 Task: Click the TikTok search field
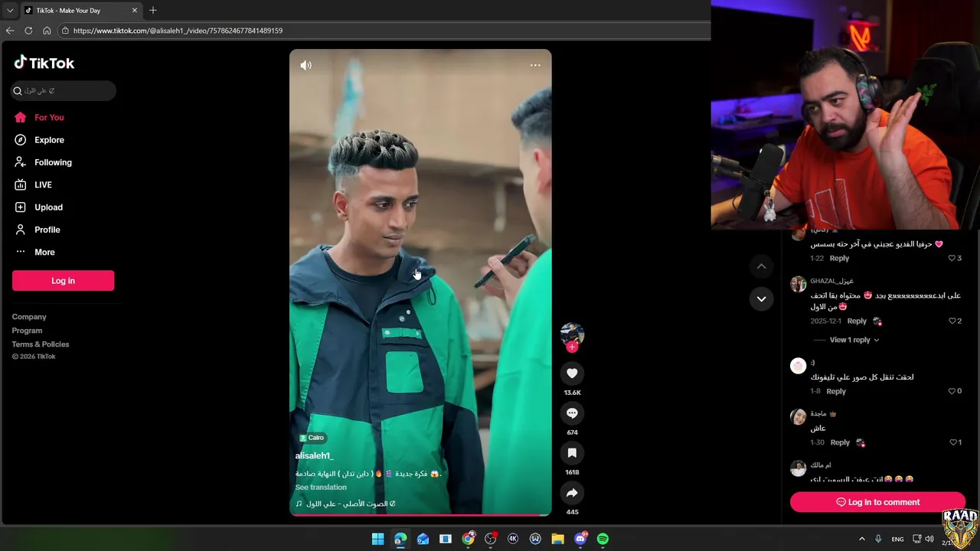64,90
